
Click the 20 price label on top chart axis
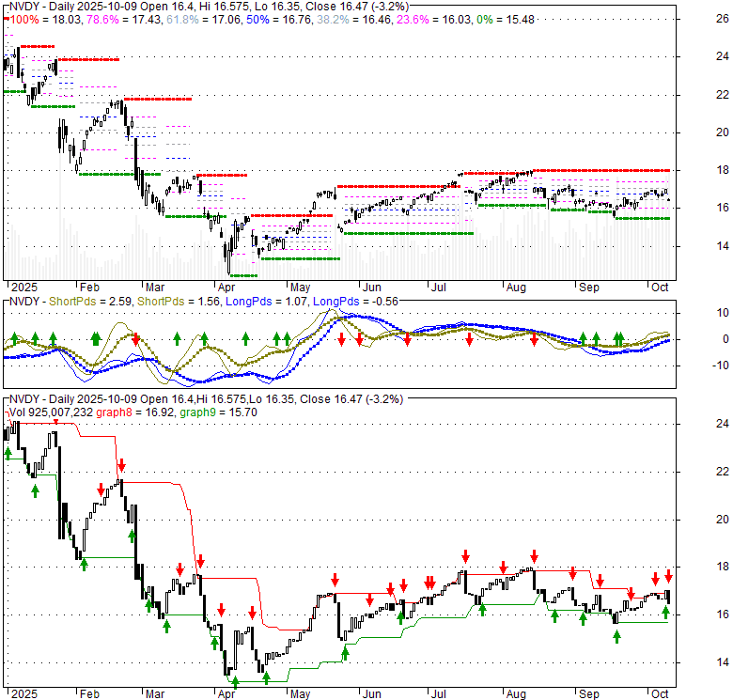(723, 132)
